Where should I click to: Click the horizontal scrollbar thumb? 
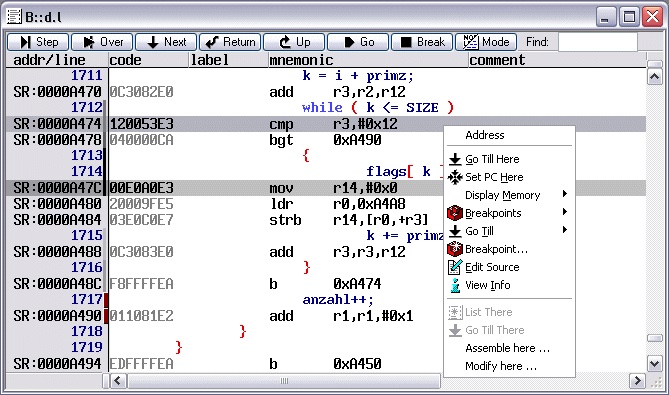(284, 380)
